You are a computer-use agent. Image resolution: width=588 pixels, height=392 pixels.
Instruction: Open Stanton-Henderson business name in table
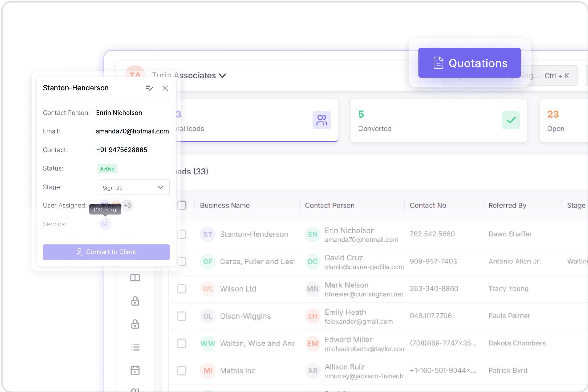tap(254, 234)
